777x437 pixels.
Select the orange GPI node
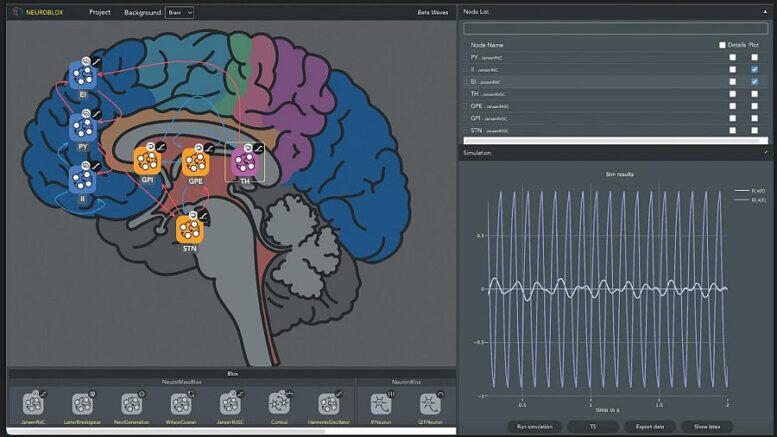pyautogui.click(x=147, y=159)
